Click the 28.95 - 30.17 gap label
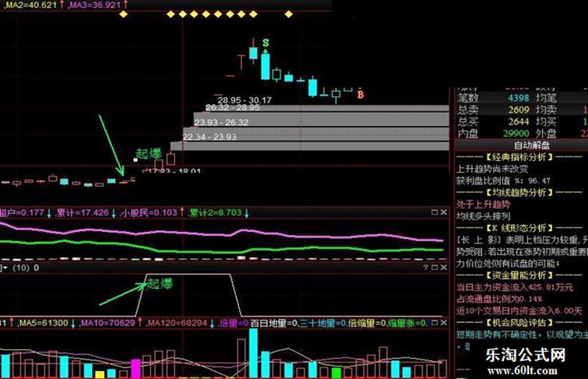 pyautogui.click(x=244, y=100)
